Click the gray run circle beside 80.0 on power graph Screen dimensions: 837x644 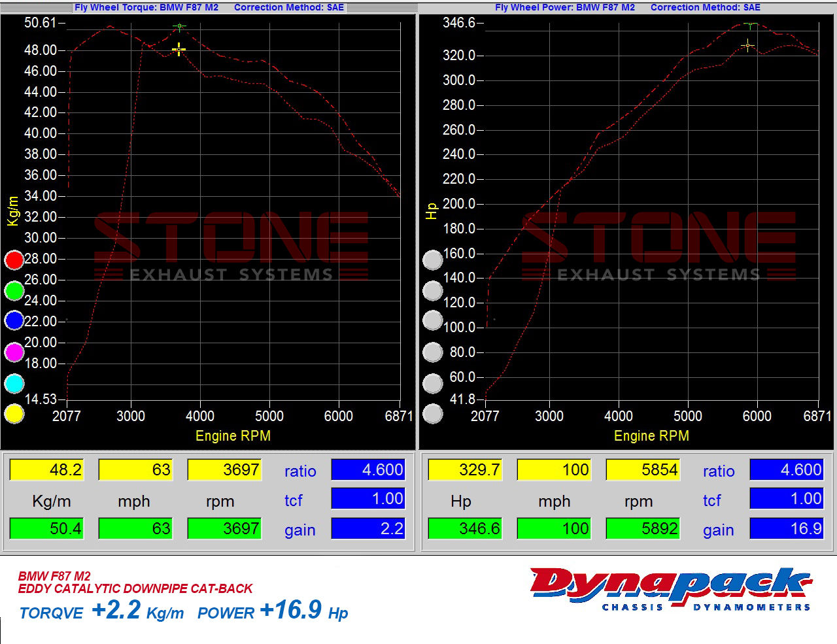pyautogui.click(x=433, y=352)
